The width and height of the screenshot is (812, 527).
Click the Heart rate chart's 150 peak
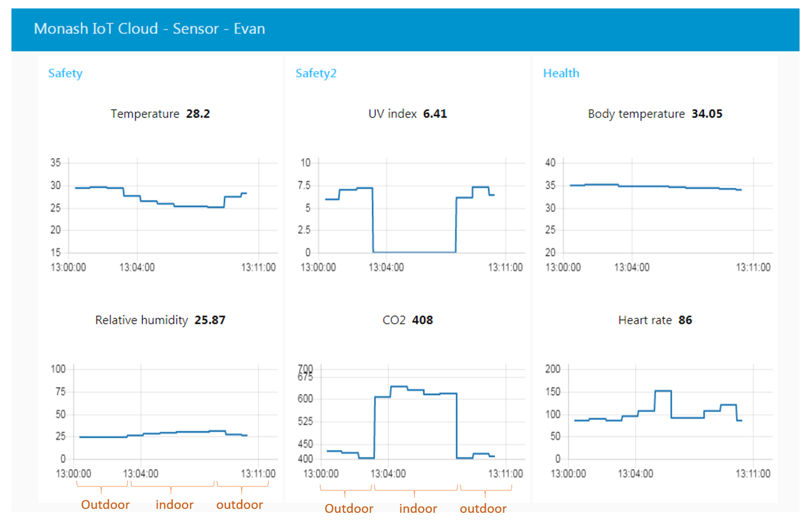click(x=663, y=391)
